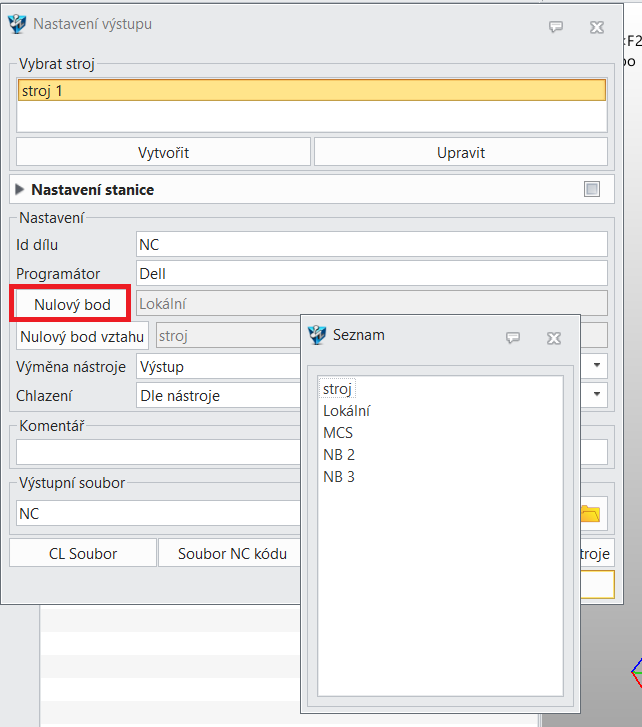This screenshot has width=642, height=727.
Task: Click the Id dílu input field
Action: [372, 244]
